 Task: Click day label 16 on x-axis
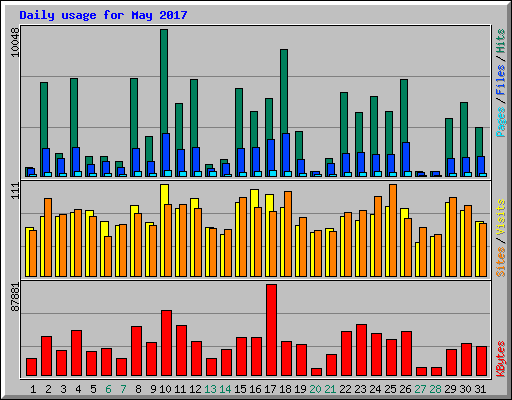255,389
